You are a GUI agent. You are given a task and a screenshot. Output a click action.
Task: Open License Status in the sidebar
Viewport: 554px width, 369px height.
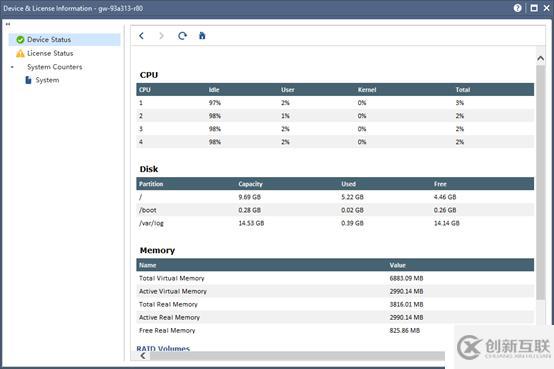50,53
